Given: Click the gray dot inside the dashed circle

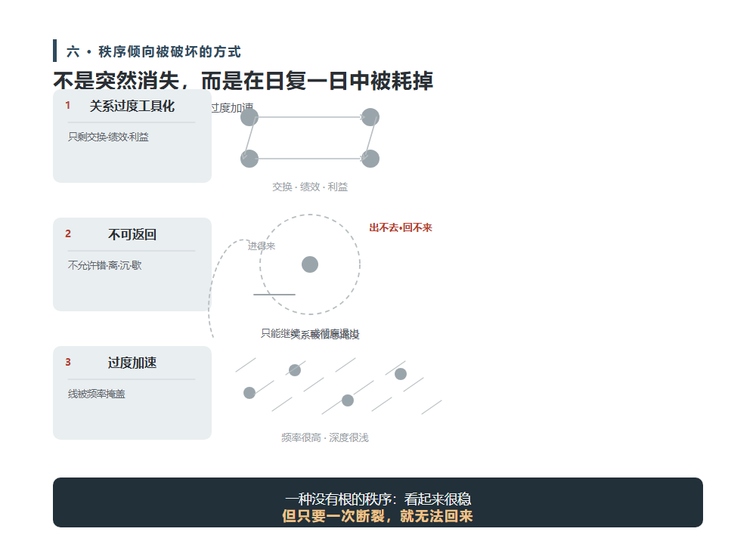Looking at the screenshot, I should coord(310,264).
